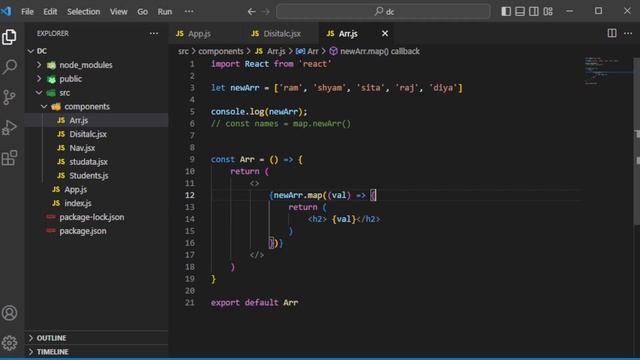Click the 'console.log(newArr);' code line
The image size is (640, 360).
259,111
